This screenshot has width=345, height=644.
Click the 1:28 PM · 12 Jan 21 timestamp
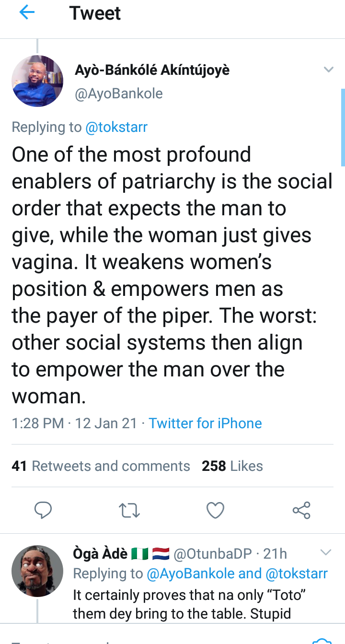(x=74, y=423)
